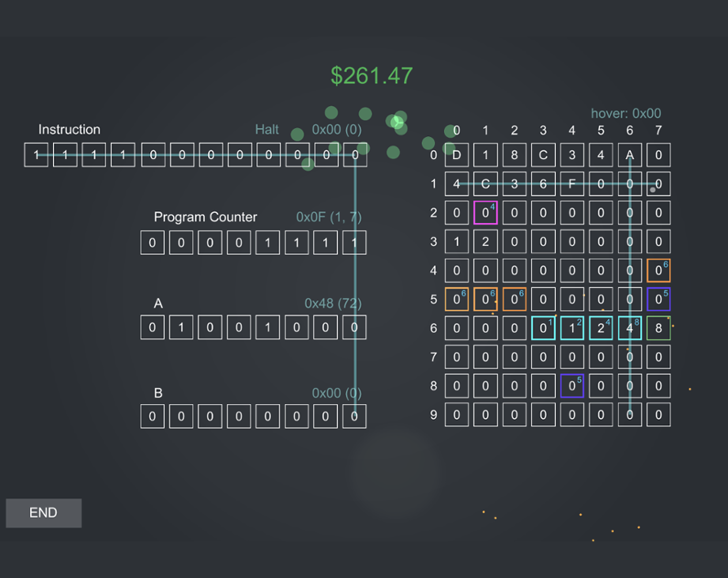Screen dimensions: 728x578
Task: Toggle the leftmost Instruction bit
Action: [36, 155]
